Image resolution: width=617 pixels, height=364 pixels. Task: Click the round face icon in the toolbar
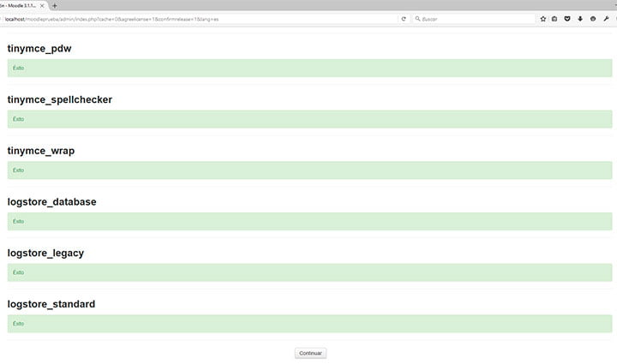point(593,18)
